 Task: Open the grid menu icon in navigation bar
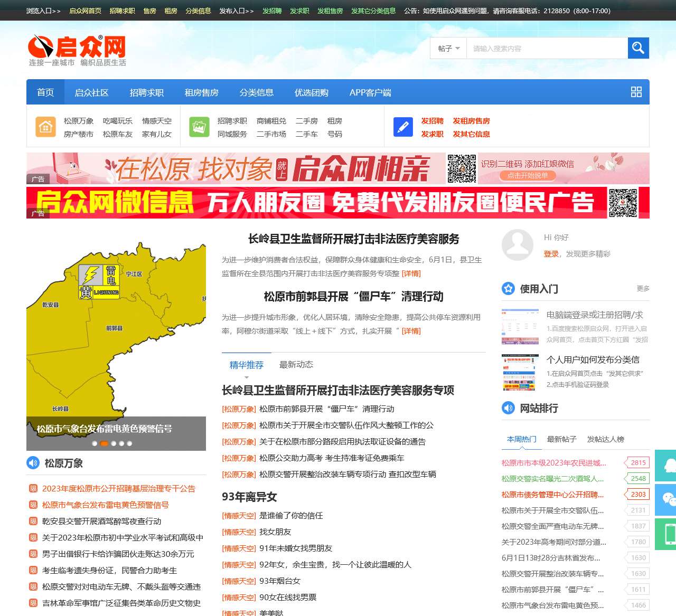[636, 92]
